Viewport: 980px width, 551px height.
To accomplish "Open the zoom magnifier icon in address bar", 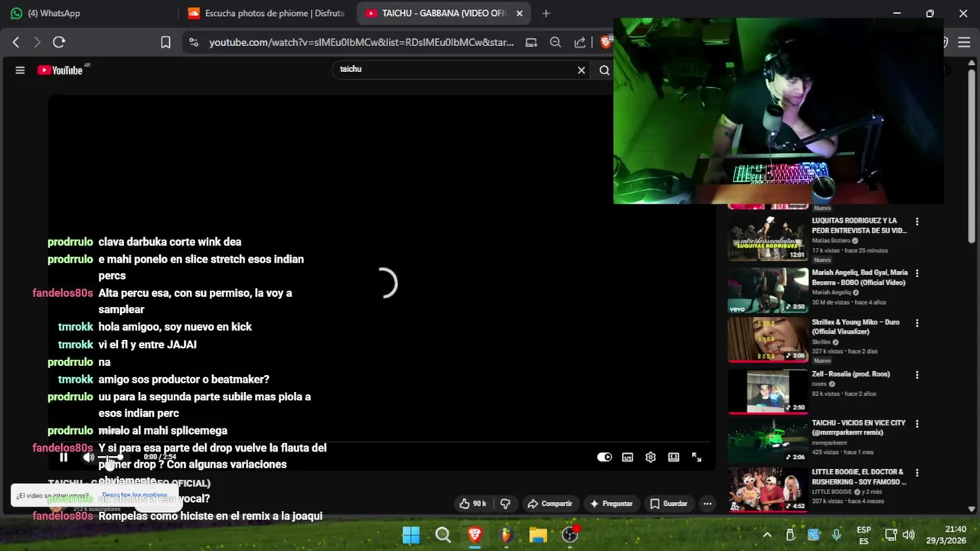I will pyautogui.click(x=555, y=42).
